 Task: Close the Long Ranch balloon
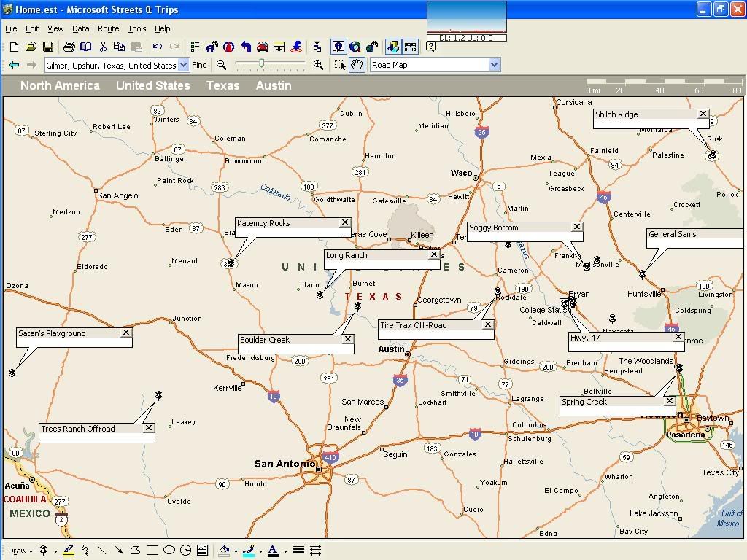click(433, 254)
